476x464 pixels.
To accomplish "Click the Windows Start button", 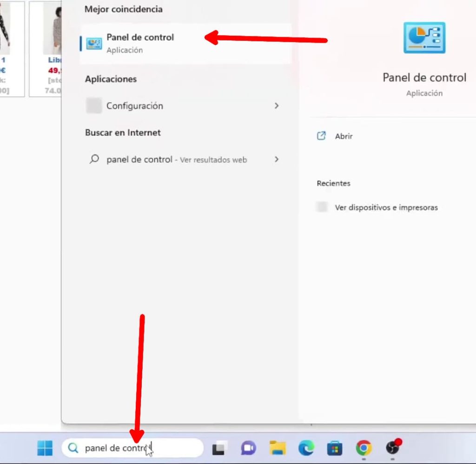I will tap(45, 448).
